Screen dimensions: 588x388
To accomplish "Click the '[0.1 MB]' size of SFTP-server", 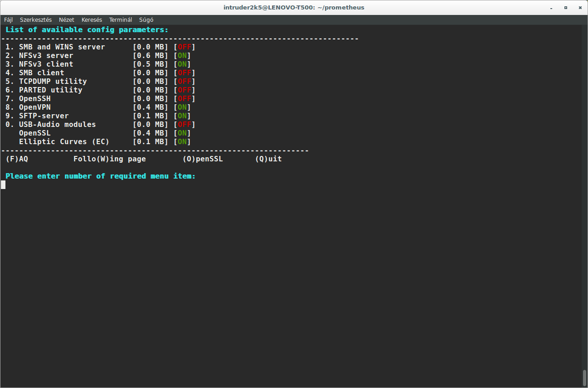I will [x=150, y=116].
